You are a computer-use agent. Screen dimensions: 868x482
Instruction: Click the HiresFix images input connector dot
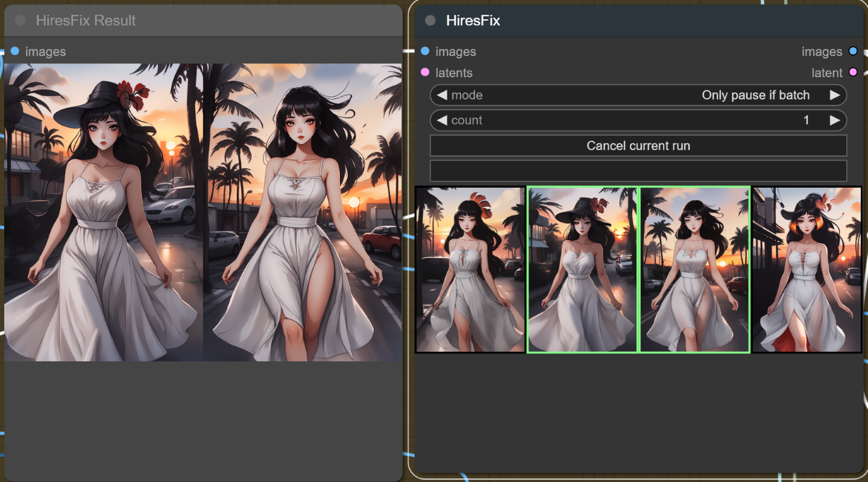[425, 51]
